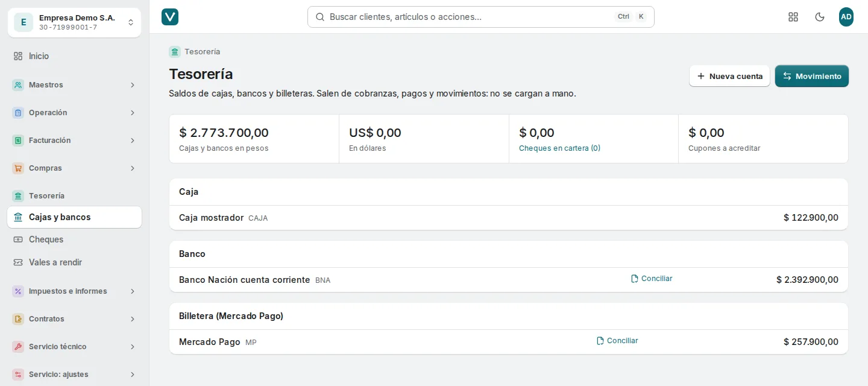This screenshot has width=868, height=386.
Task: Click the Compras cart icon
Action: coord(18,168)
